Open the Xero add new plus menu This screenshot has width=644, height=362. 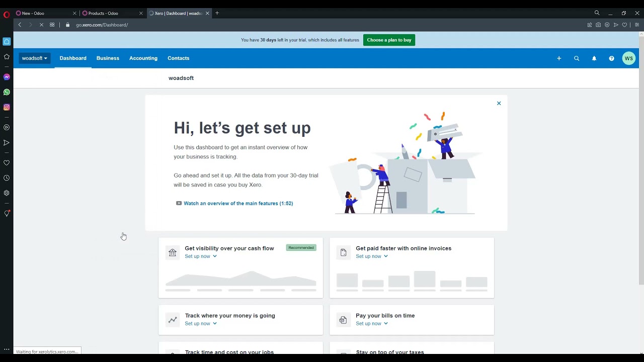[x=559, y=58]
